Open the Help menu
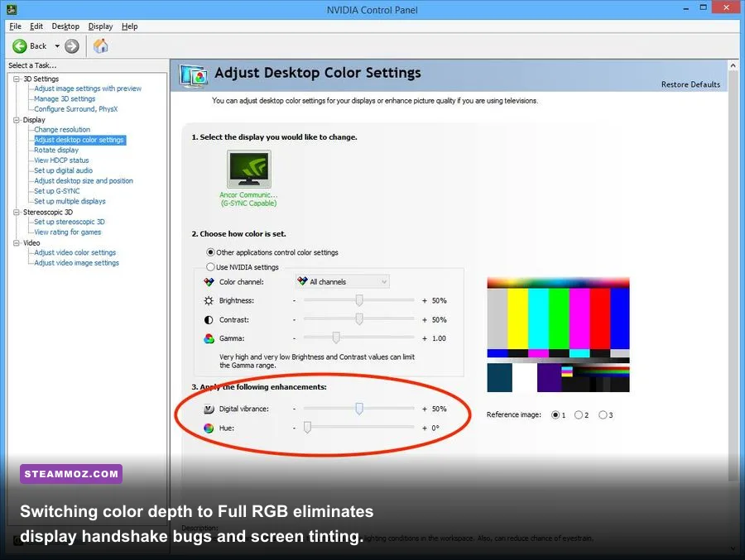 click(130, 26)
